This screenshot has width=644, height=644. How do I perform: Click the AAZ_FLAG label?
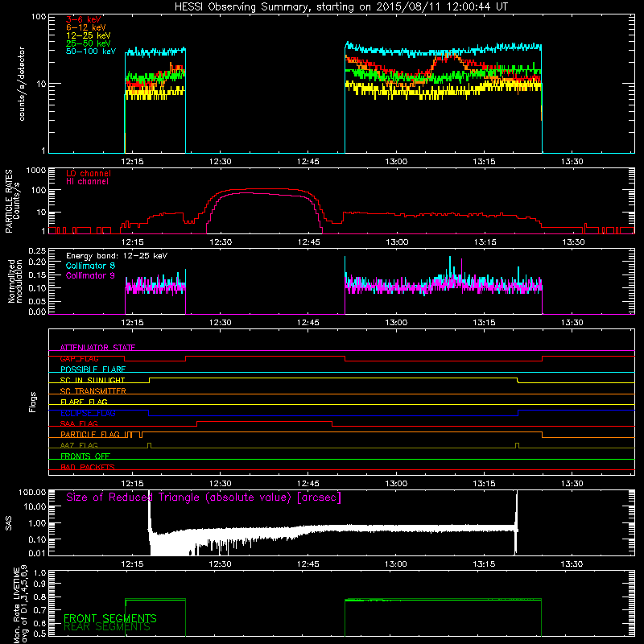(79, 445)
